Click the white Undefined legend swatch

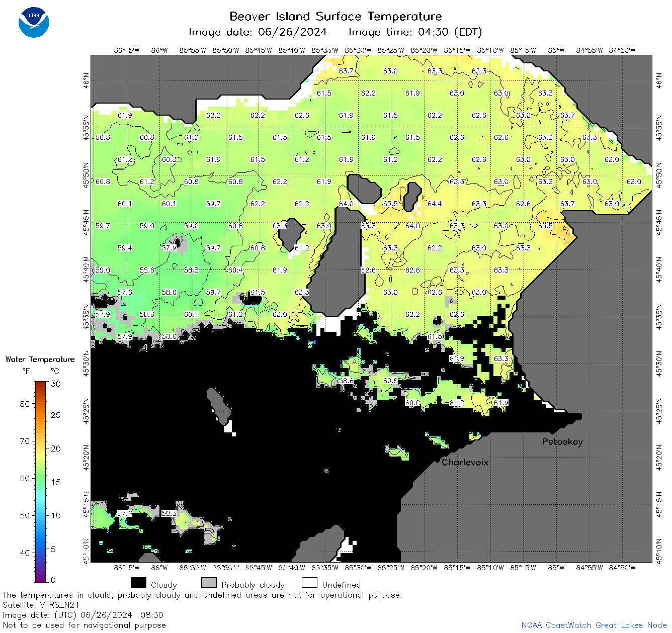pos(309,583)
